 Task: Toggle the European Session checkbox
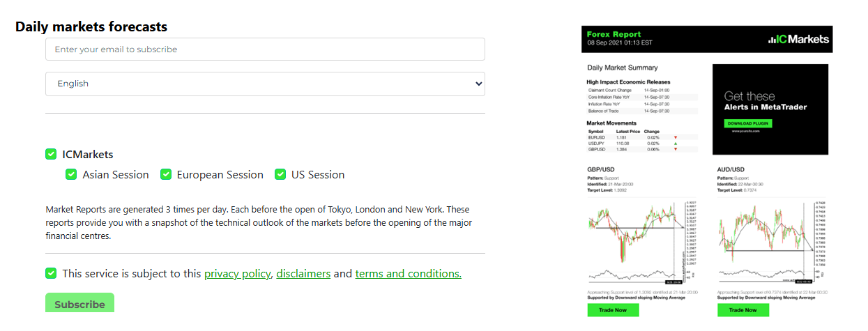point(165,174)
